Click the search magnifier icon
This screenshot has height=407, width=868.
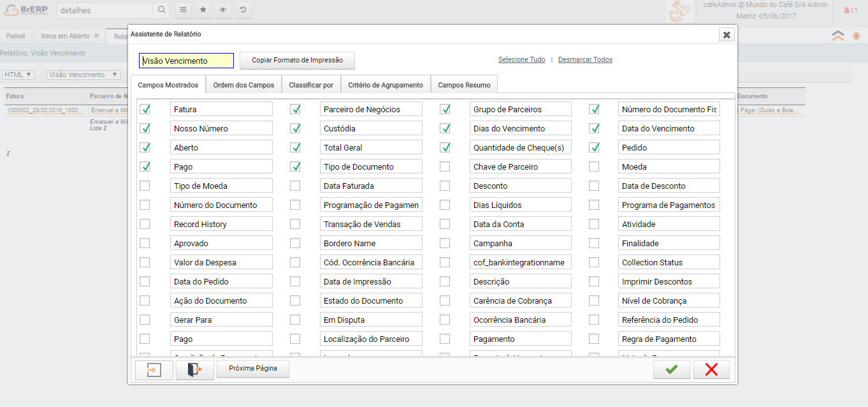162,10
